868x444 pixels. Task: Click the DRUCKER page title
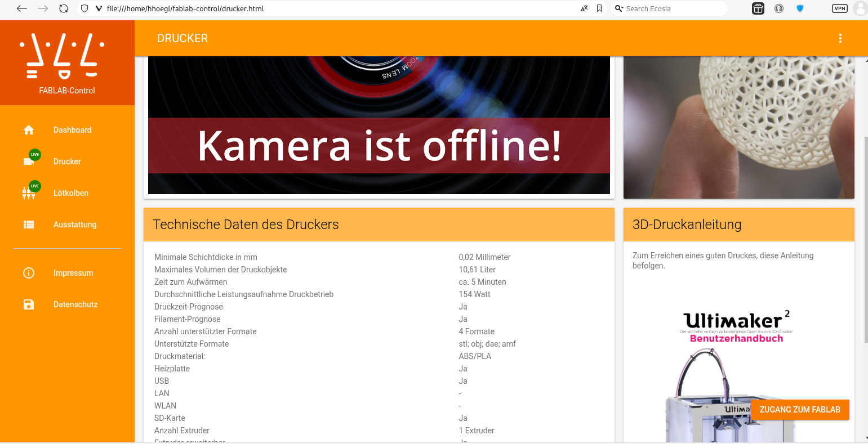tap(182, 38)
